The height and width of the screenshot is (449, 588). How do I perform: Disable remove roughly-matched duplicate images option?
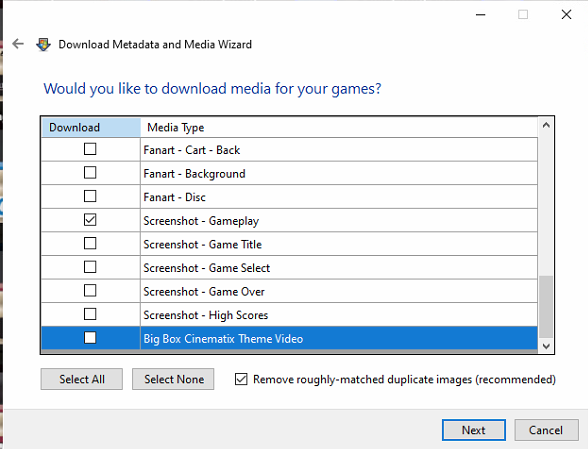(x=241, y=379)
